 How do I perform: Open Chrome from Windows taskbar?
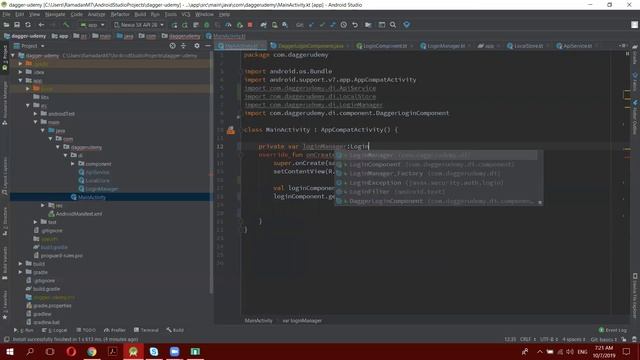pos(92,351)
